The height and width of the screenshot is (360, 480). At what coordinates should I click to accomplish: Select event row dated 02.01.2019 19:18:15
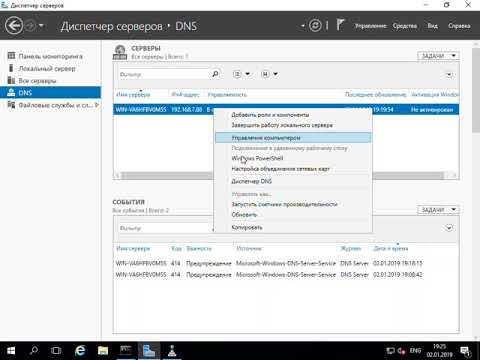287,263
